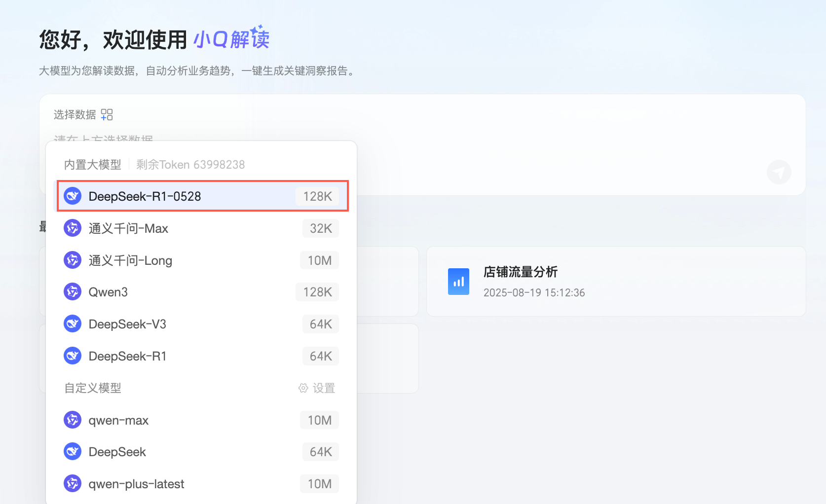Choose the DeepSeek-R1 model

201,356
